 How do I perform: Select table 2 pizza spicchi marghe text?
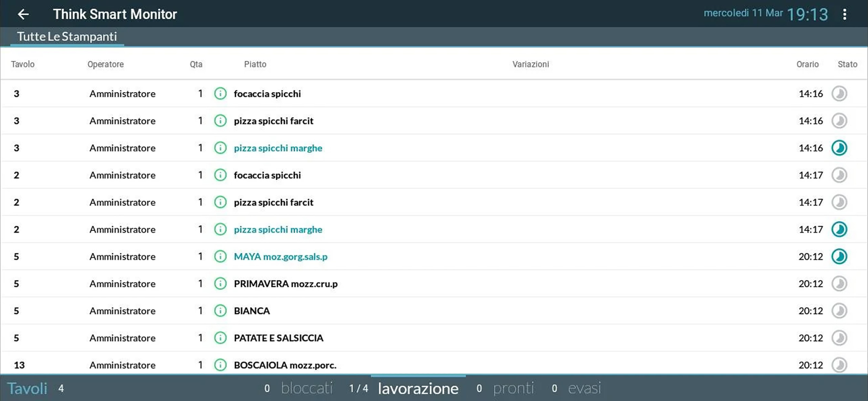pos(278,230)
